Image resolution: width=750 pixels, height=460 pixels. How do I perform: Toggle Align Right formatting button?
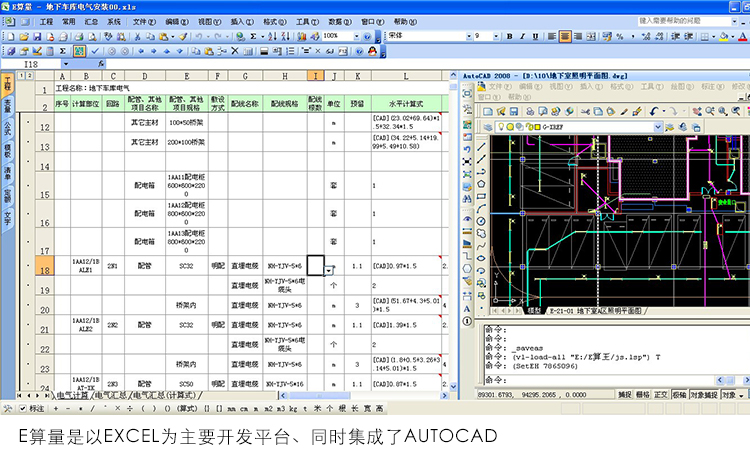(578, 36)
